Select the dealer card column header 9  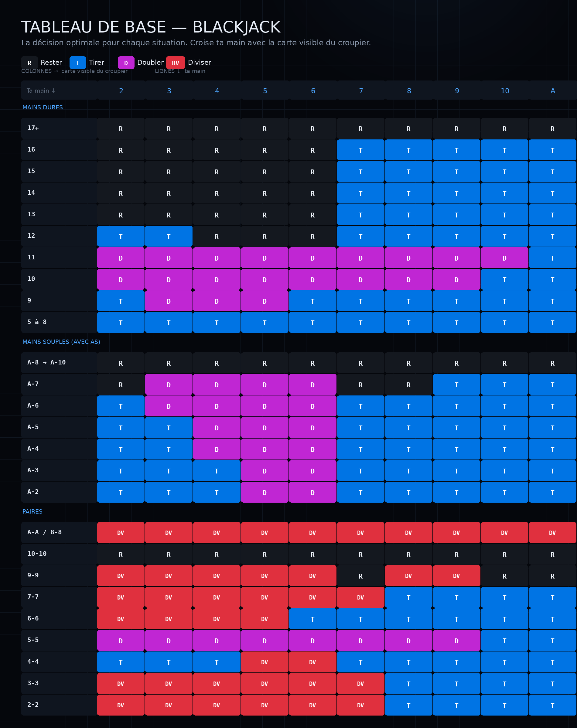456,91
